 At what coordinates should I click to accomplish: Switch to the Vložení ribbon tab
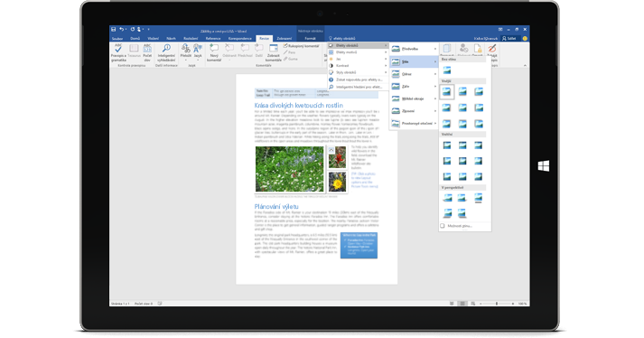(154, 38)
